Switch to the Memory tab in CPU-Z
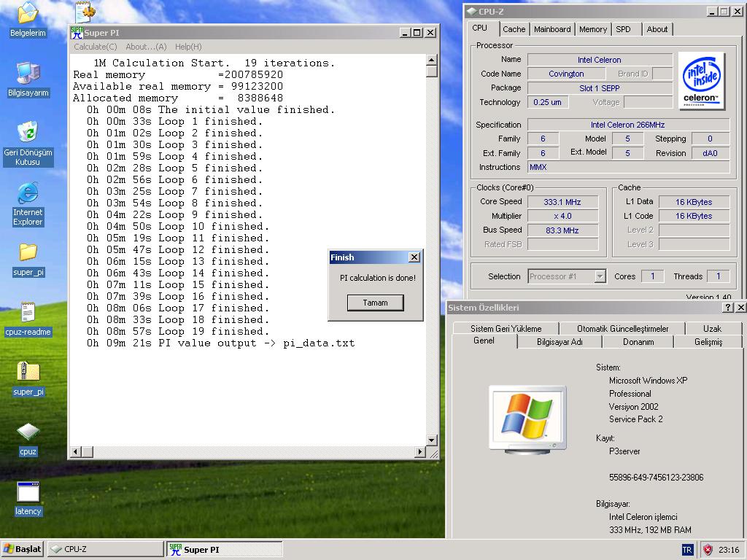Viewport: 747px width, 560px height. point(593,29)
